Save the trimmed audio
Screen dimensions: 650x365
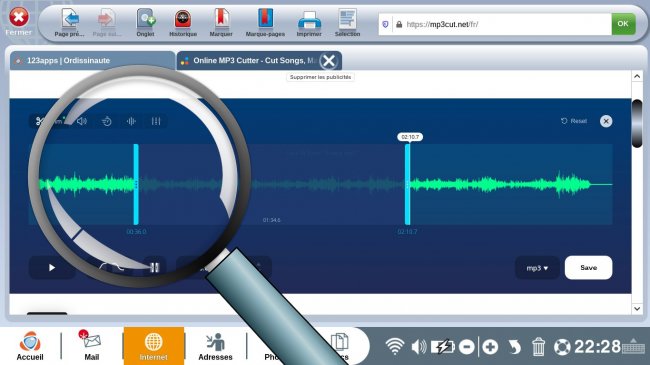(588, 268)
